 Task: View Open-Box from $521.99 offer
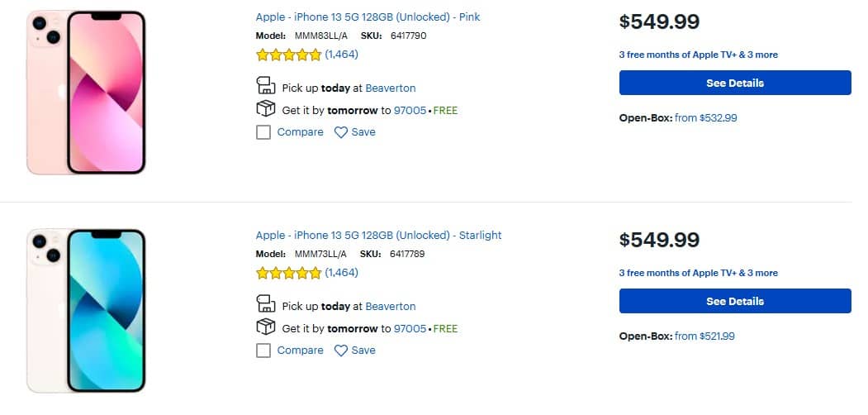pyautogui.click(x=704, y=336)
